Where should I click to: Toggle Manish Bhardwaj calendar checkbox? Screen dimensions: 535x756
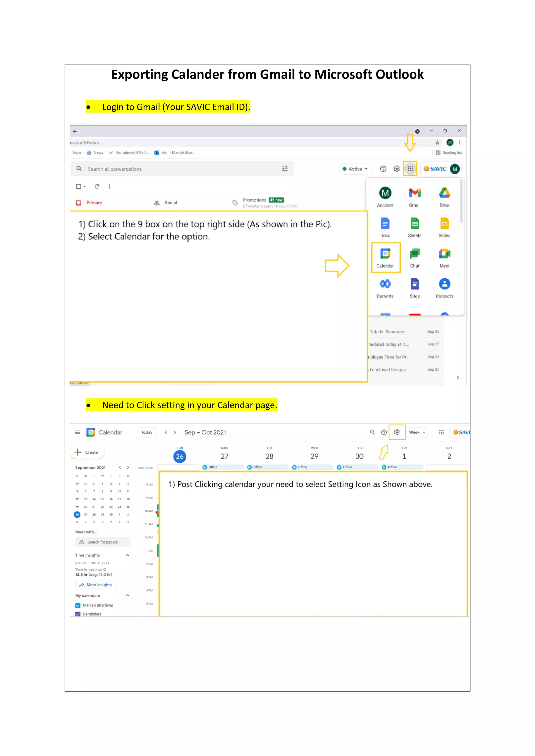(78, 605)
